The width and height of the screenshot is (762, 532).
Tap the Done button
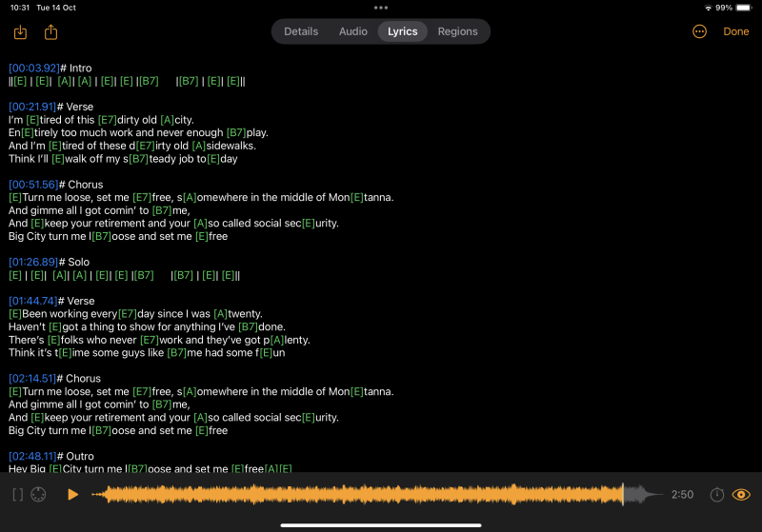coord(736,31)
